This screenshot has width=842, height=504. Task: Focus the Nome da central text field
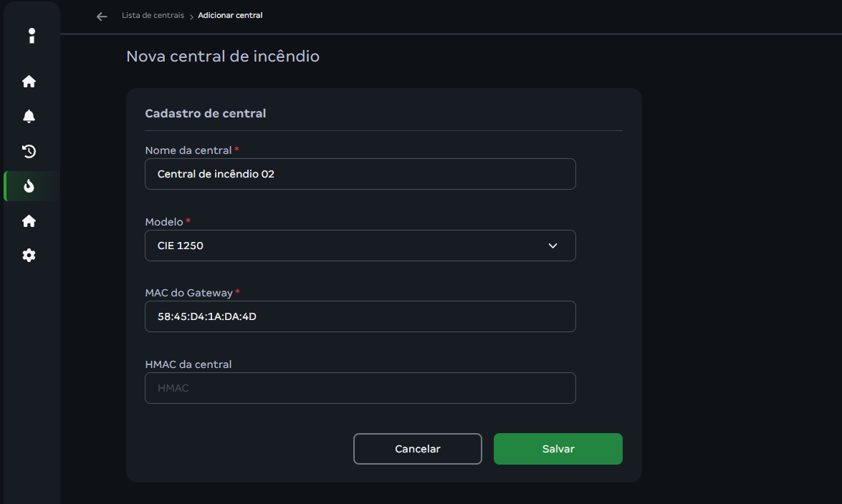point(360,174)
